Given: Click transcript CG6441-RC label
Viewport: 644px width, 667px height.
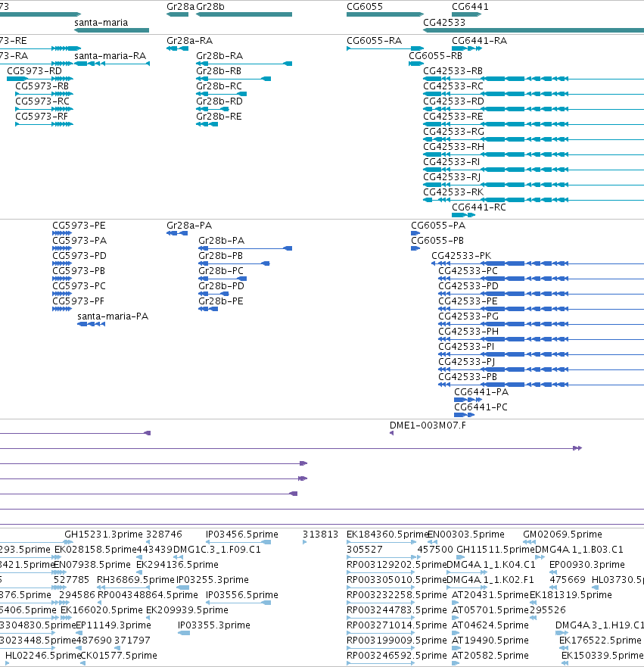Looking at the screenshot, I should (478, 207).
